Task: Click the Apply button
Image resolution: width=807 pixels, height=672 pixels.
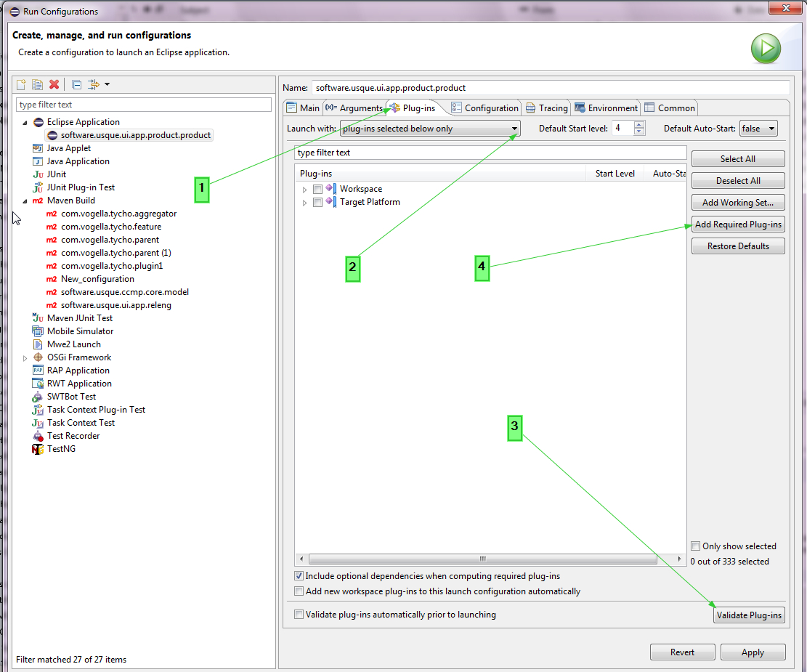Action: [753, 652]
